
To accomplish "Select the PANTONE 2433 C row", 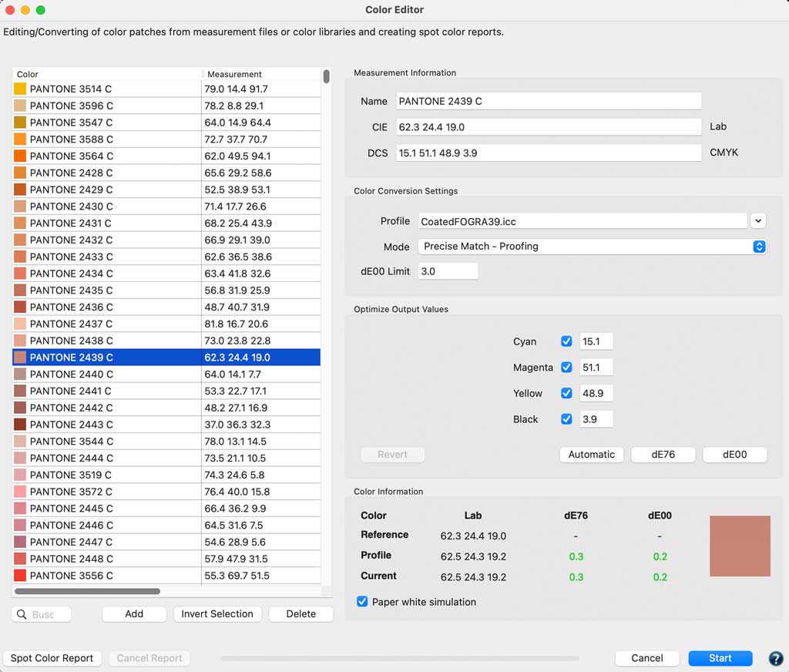I will click(x=166, y=257).
